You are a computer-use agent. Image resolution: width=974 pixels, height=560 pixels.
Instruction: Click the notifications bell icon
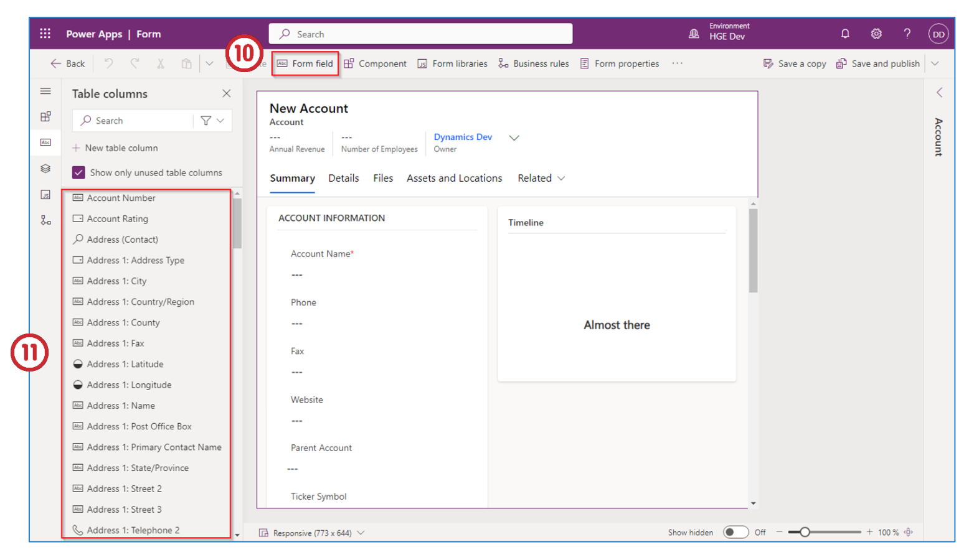(x=845, y=34)
